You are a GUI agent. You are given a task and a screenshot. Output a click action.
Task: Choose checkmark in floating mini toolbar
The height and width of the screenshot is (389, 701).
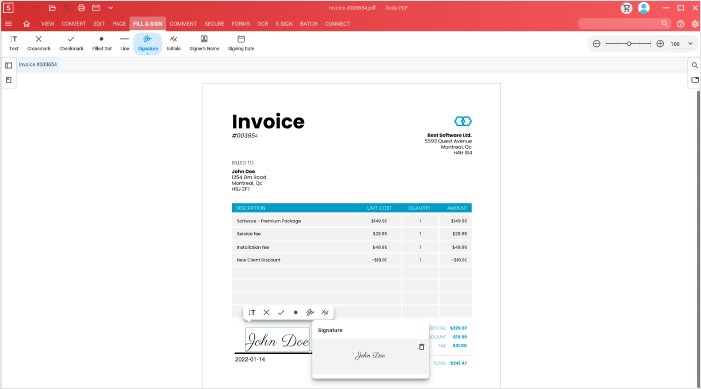coord(281,313)
